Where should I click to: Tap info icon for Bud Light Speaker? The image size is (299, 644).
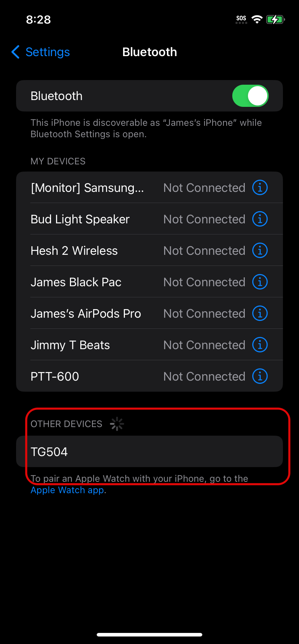tap(260, 219)
